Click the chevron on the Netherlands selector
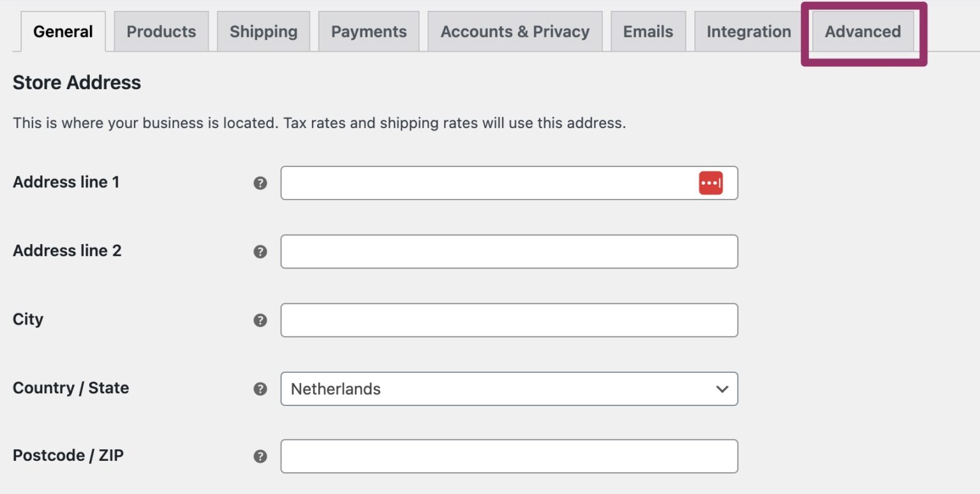This screenshot has height=494, width=980. [x=722, y=389]
